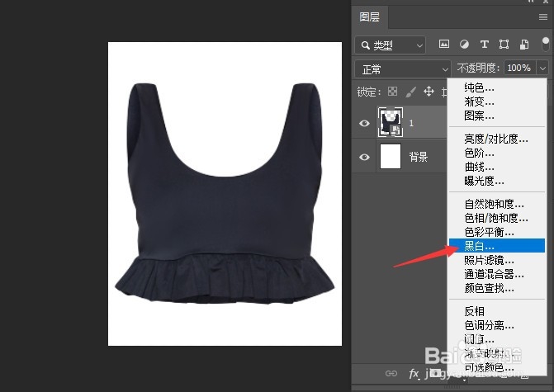Click the link layers icon
554x392 pixels.
[391, 373]
